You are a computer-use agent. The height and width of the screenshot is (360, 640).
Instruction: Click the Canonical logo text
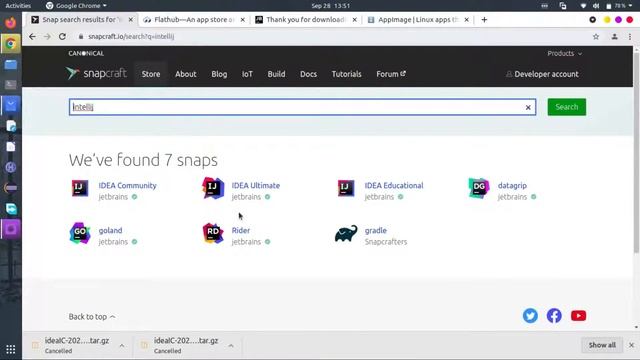[x=86, y=53]
